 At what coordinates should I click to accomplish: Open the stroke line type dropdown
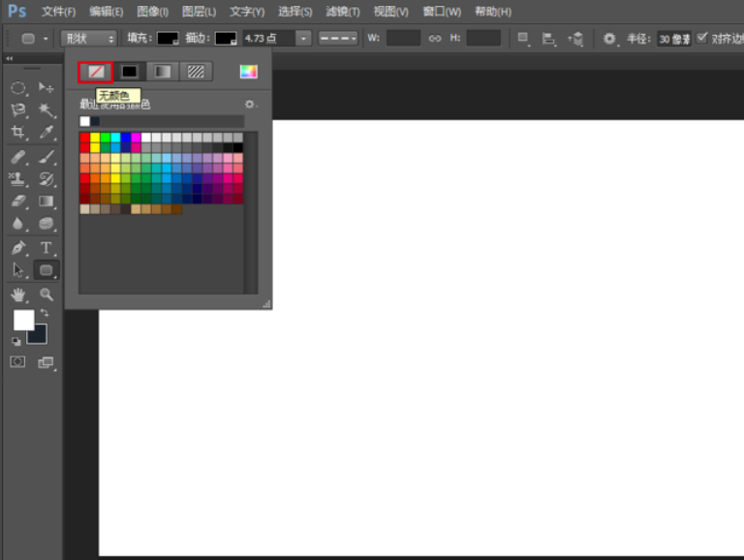click(x=338, y=39)
